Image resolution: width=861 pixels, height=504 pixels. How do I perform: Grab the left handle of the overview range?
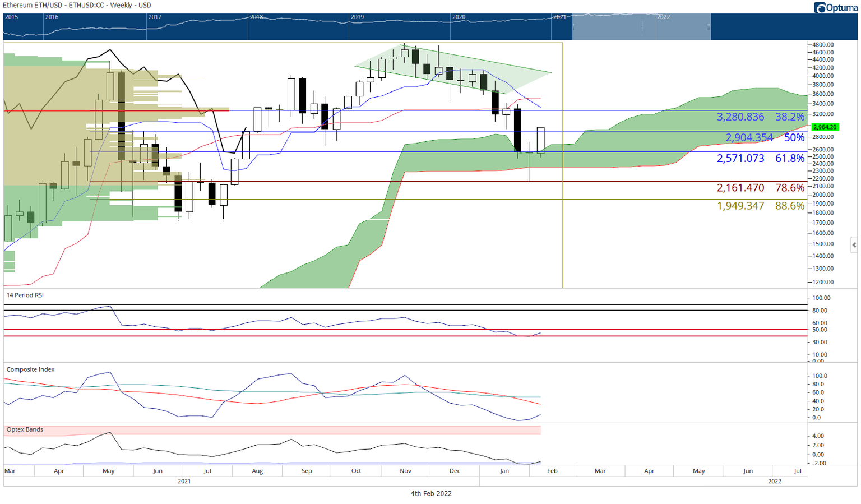pos(573,27)
